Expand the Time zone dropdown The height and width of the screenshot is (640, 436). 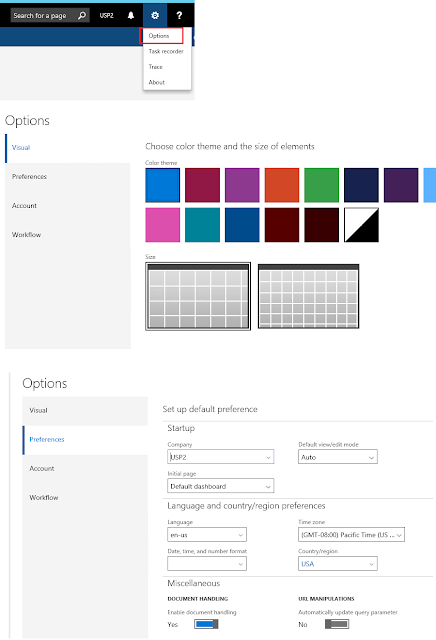pyautogui.click(x=351, y=534)
